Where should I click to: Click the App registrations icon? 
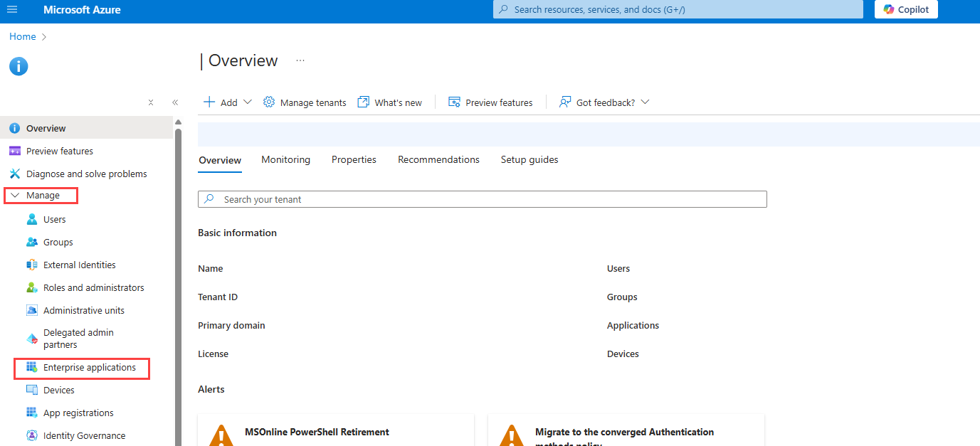tap(31, 413)
